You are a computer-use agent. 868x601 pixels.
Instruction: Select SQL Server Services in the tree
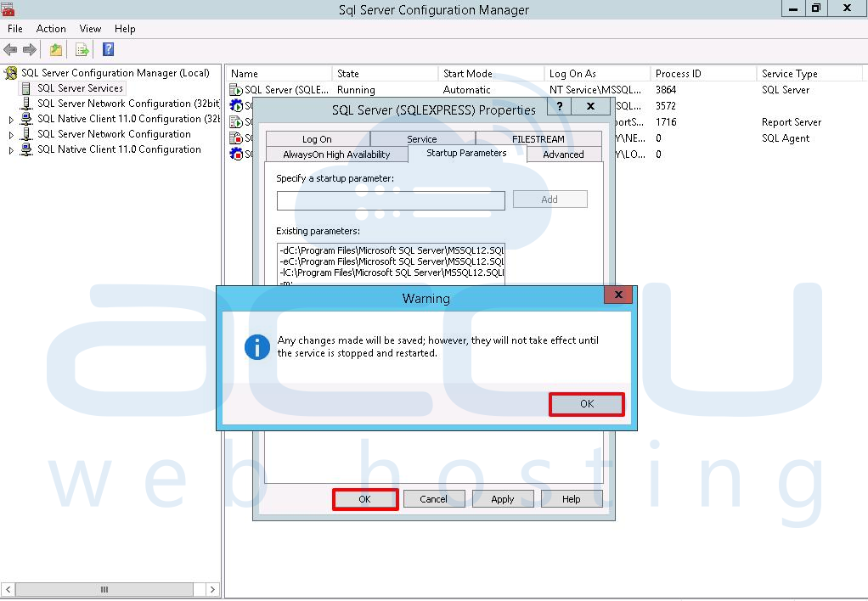81,88
